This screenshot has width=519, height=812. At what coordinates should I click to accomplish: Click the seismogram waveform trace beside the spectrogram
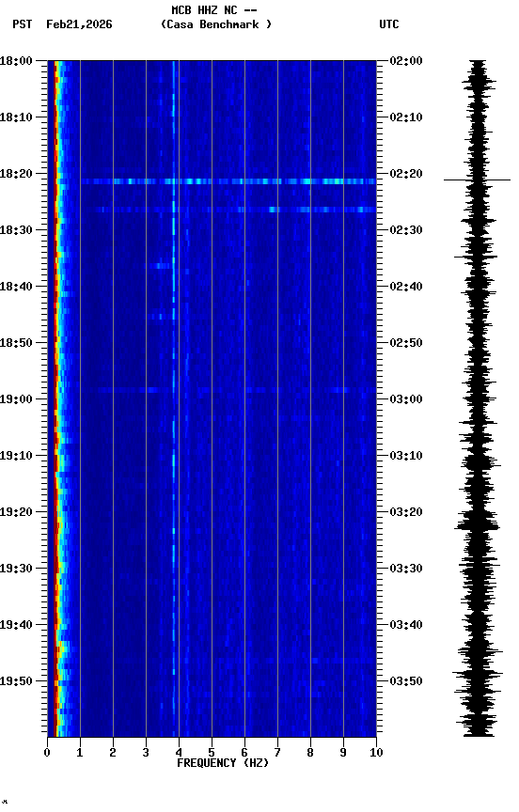[x=480, y=398]
